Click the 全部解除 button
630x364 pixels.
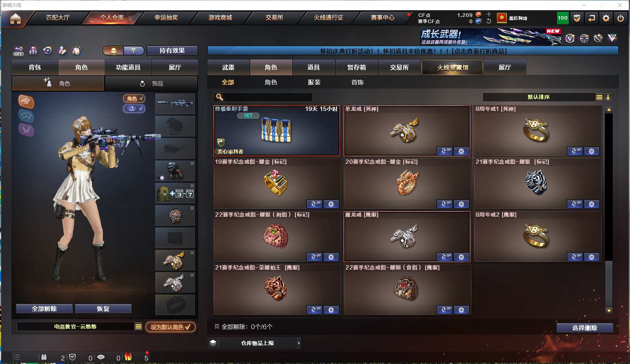44,309
